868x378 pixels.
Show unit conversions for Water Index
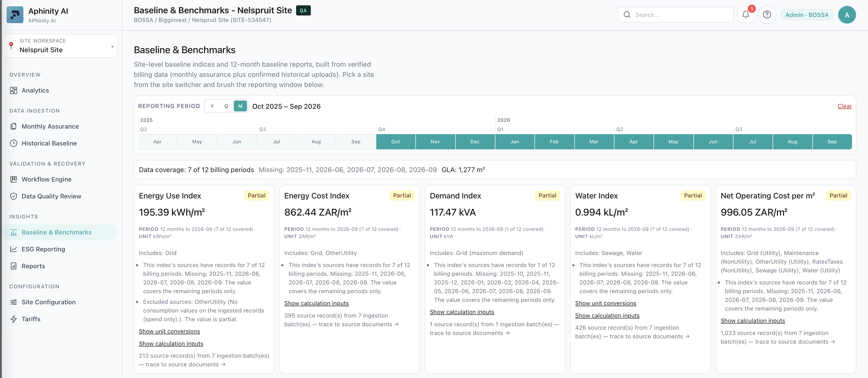(605, 303)
